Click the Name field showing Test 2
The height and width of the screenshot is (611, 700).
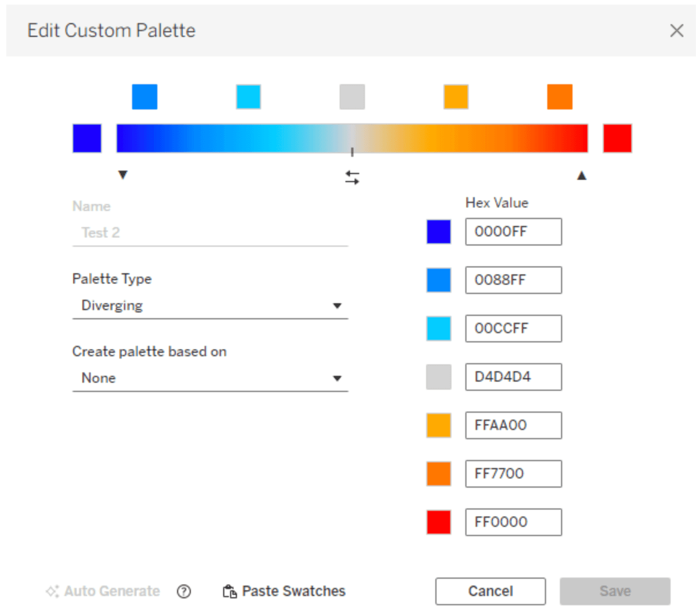point(210,233)
